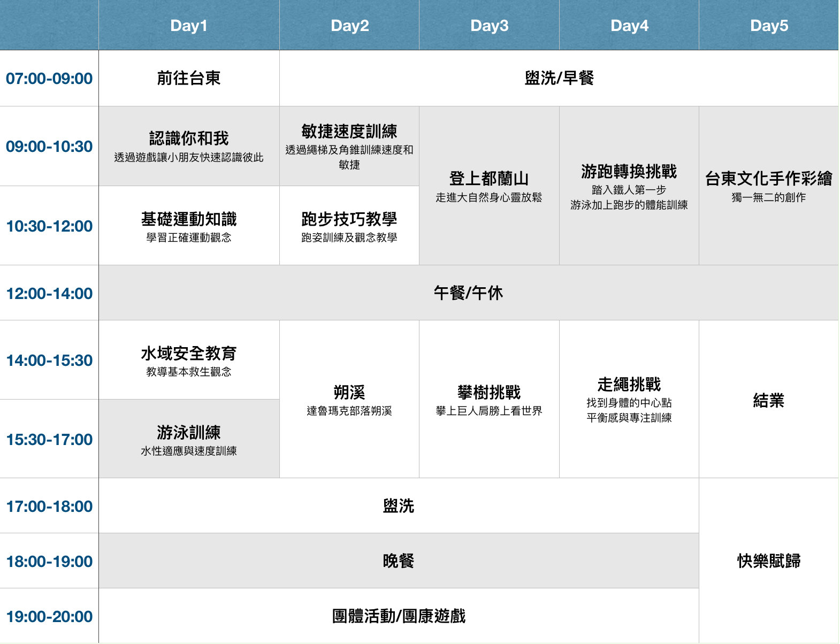Viewport: 840px width, 644px height.
Task: Select the 盥洗/早餐 merged cell
Action: click(x=559, y=79)
